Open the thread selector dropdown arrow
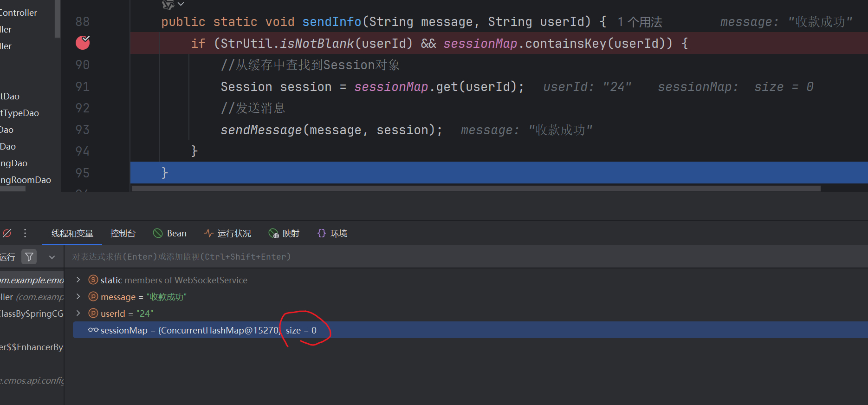Screen dimensions: 868x405 (x=52, y=257)
